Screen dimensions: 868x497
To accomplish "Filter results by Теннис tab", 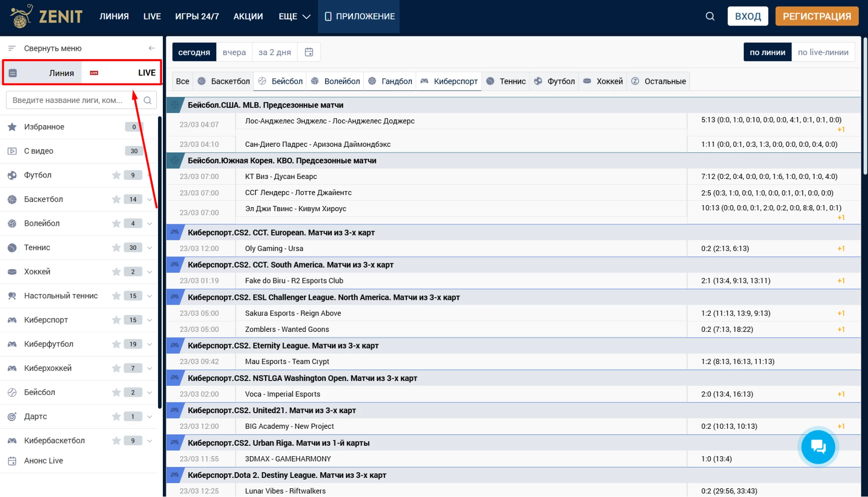I will point(505,81).
